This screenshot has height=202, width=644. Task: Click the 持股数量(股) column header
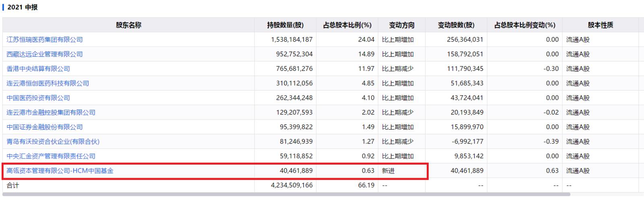click(285, 25)
